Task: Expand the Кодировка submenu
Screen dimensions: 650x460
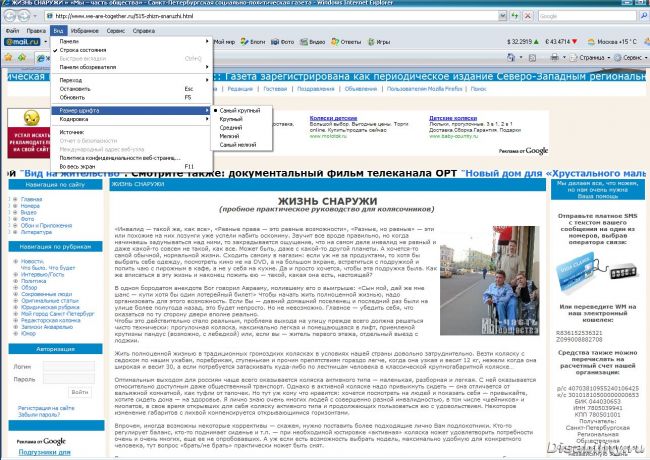Action: [132, 119]
